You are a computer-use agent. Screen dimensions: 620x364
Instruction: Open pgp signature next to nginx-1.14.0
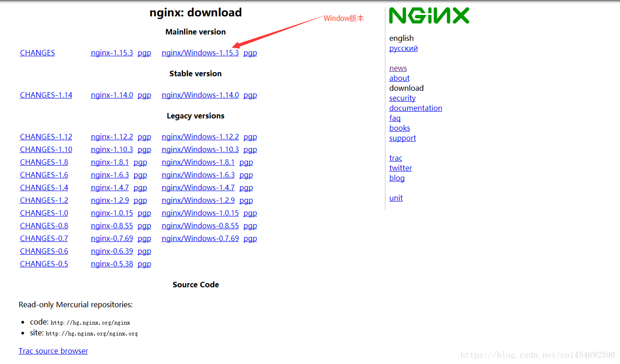[144, 95]
